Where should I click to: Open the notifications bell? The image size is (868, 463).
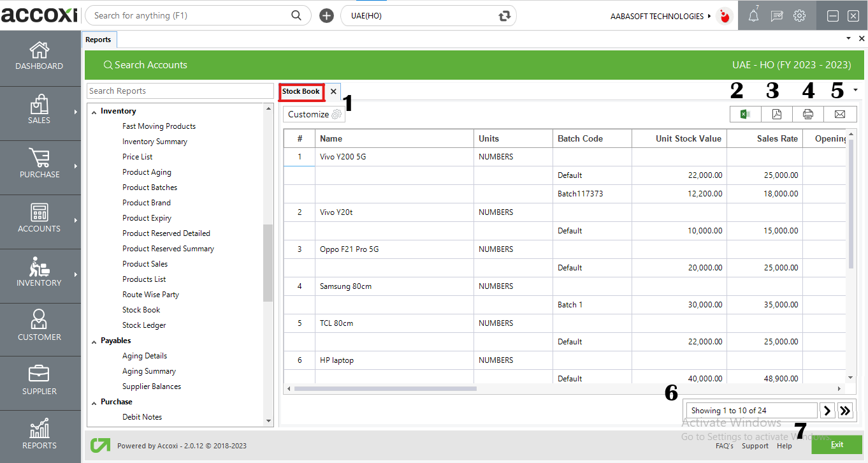(753, 16)
